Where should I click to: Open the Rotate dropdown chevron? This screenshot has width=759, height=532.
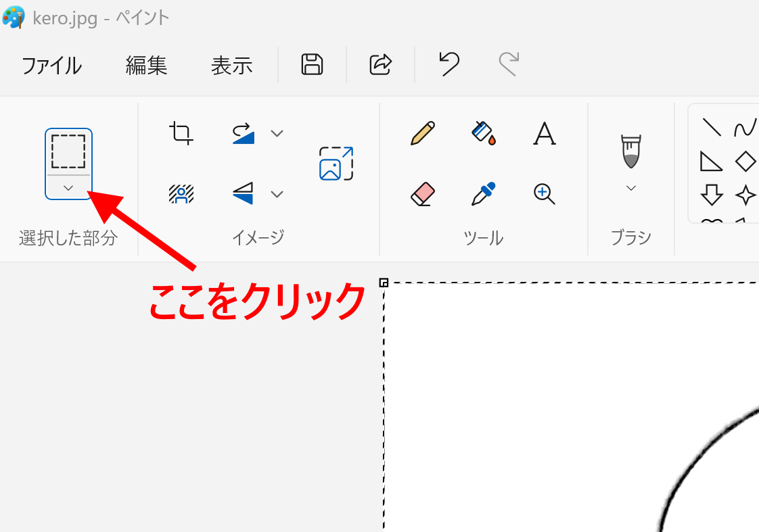(x=277, y=133)
